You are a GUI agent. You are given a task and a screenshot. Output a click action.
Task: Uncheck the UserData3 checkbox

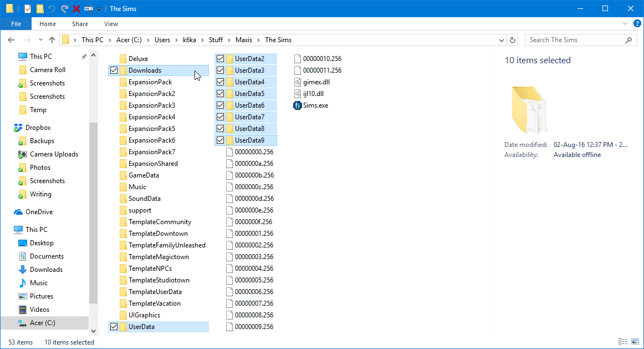pyautogui.click(x=220, y=70)
